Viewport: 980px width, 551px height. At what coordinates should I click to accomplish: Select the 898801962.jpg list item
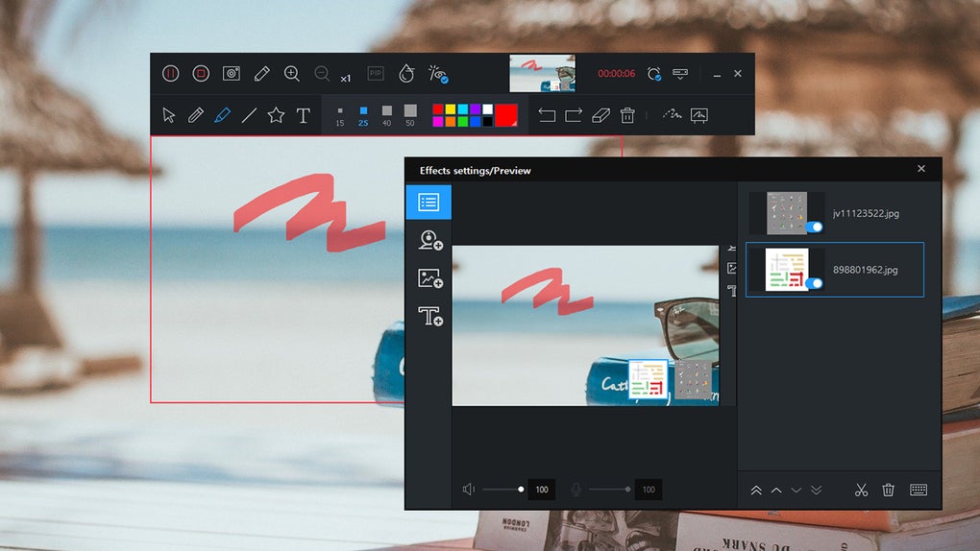(835, 269)
